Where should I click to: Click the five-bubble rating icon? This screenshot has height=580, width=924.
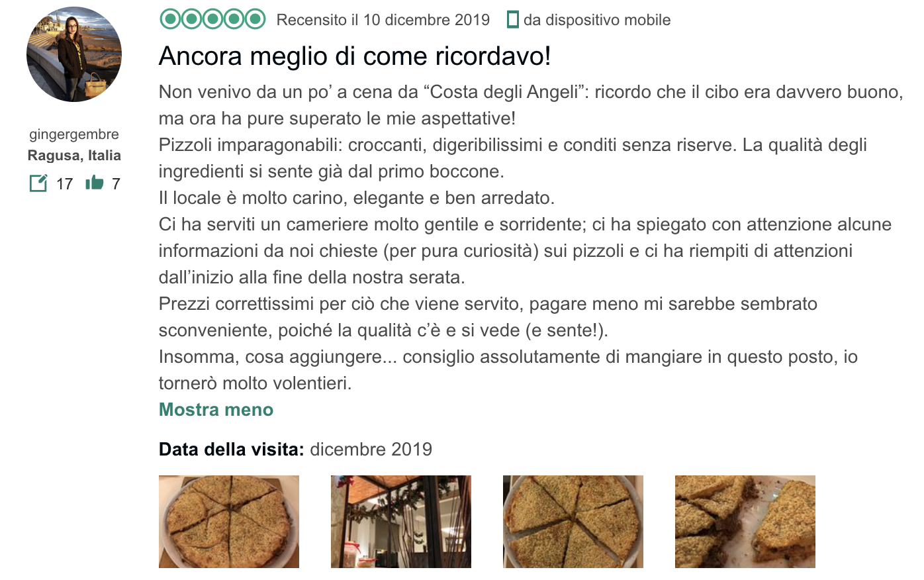click(212, 19)
